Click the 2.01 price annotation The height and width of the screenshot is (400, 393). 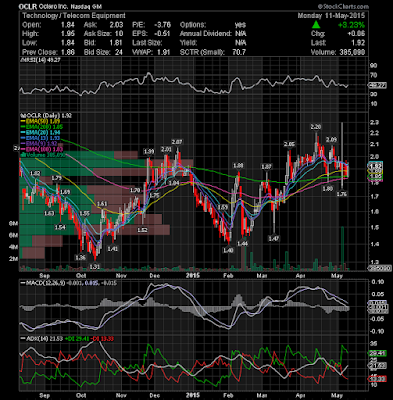(166, 149)
